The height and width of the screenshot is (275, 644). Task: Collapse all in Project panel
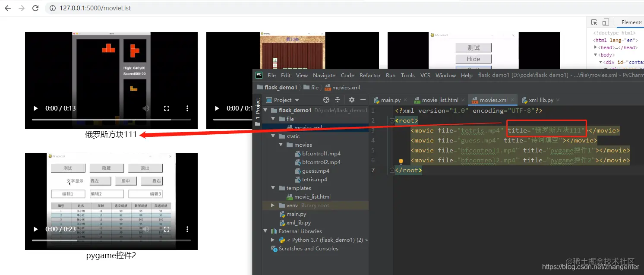pyautogui.click(x=338, y=100)
